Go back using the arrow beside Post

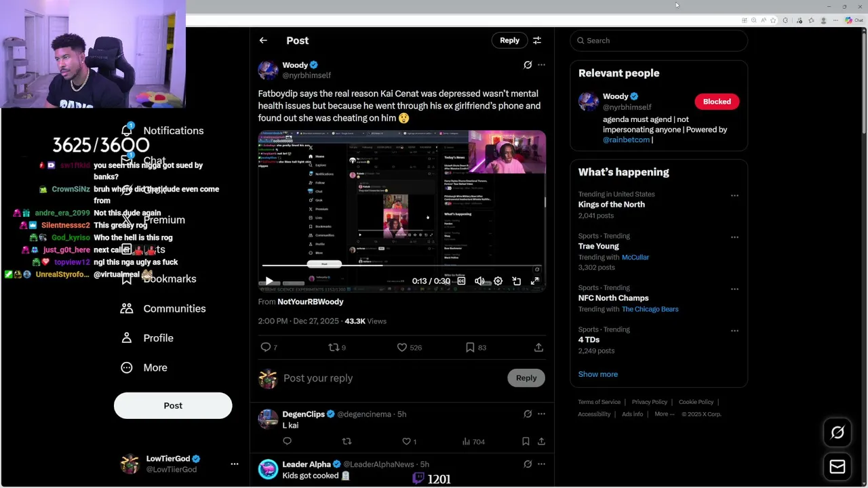pos(263,41)
